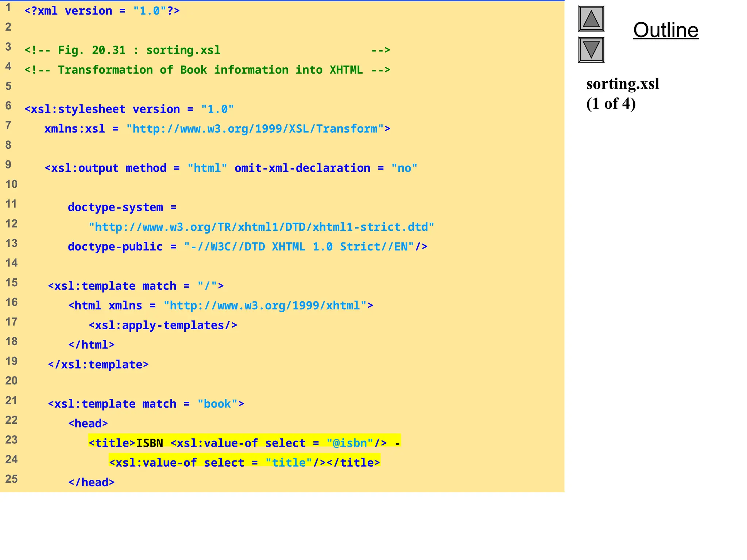This screenshot has height=560, width=747.
Task: Click xsl:template match "book" line
Action: 146,404
